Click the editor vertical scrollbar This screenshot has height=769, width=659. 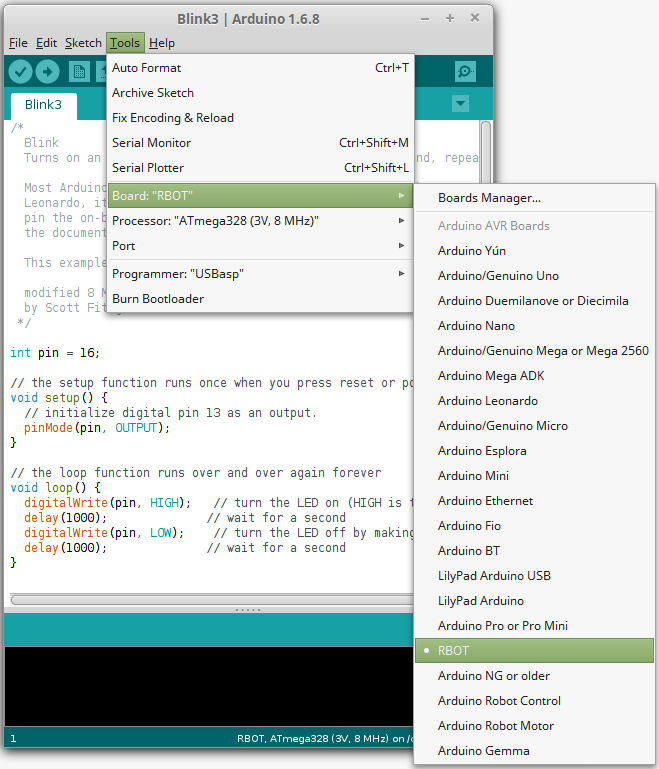486,152
